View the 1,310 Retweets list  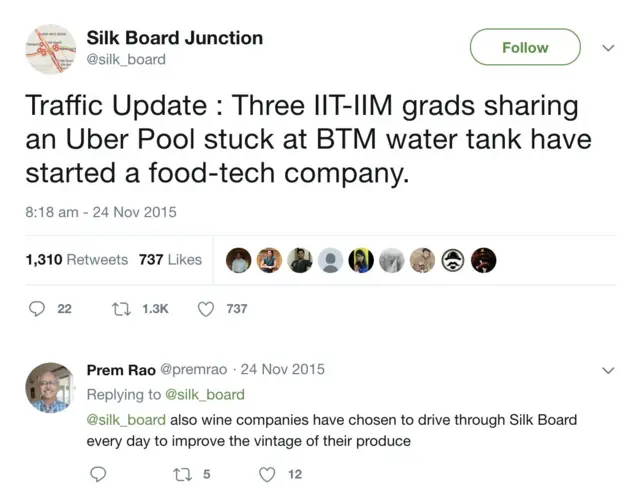[x=77, y=260]
